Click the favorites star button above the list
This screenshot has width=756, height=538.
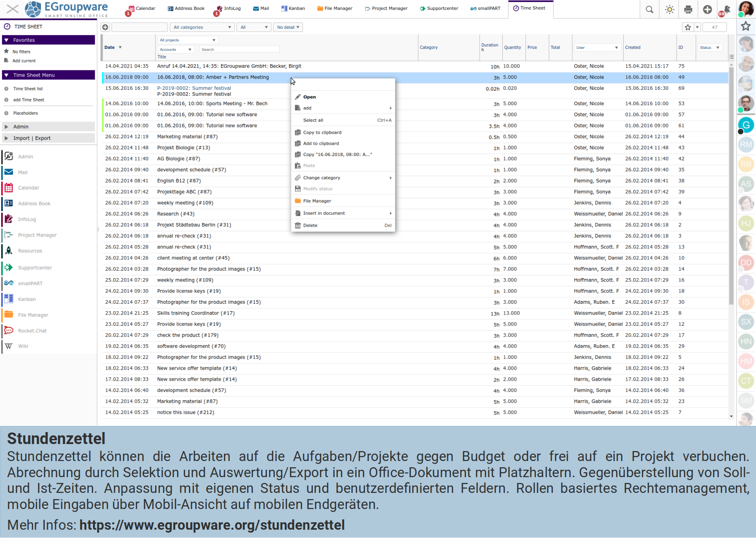pos(688,27)
